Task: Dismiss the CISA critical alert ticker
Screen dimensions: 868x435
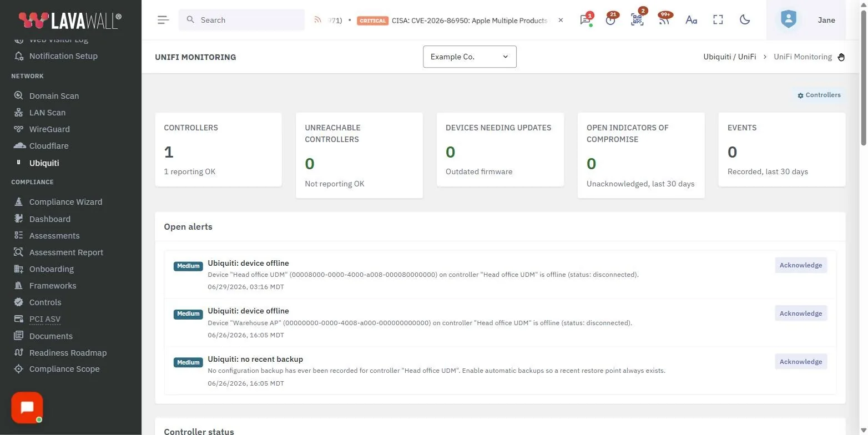Action: (561, 20)
